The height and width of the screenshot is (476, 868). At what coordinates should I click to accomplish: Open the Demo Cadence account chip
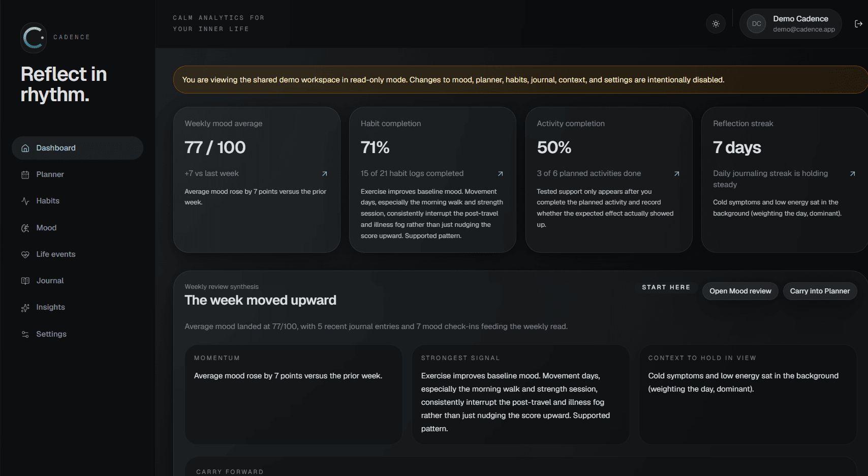point(791,24)
